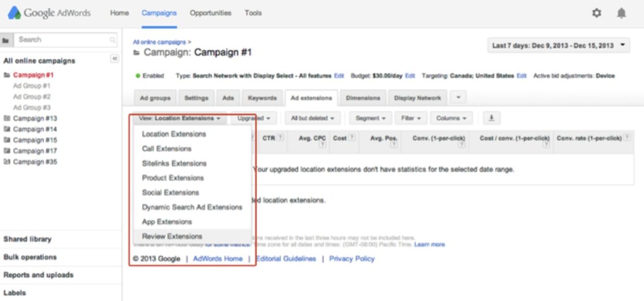Image resolution: width=644 pixels, height=301 pixels.
Task: Select Ad Group #2 in sidebar
Action: click(x=32, y=97)
